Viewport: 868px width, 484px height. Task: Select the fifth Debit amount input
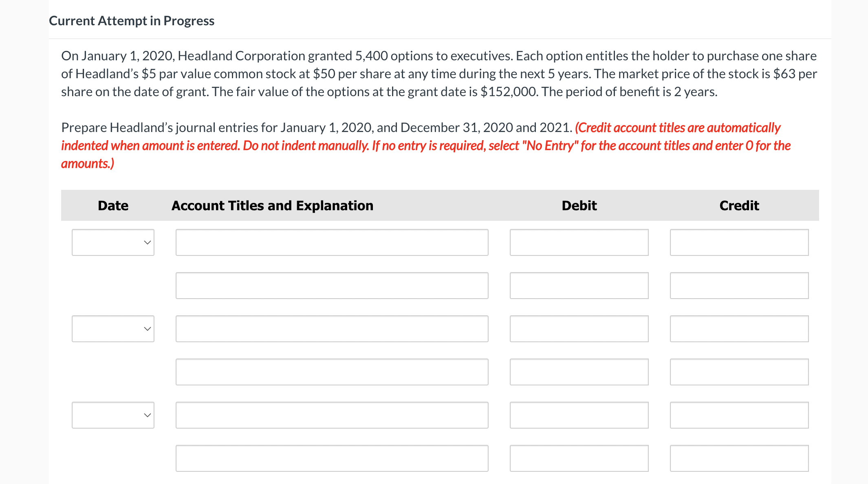coord(579,415)
